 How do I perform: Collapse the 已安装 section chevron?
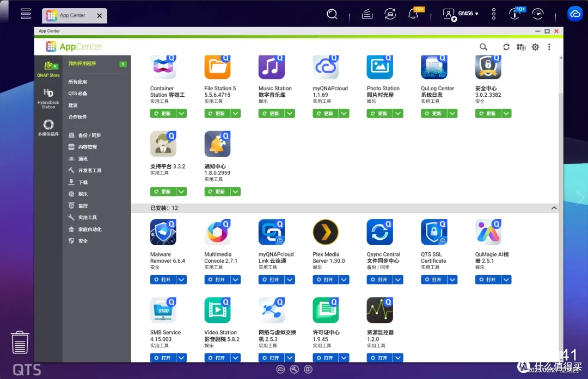(x=554, y=208)
